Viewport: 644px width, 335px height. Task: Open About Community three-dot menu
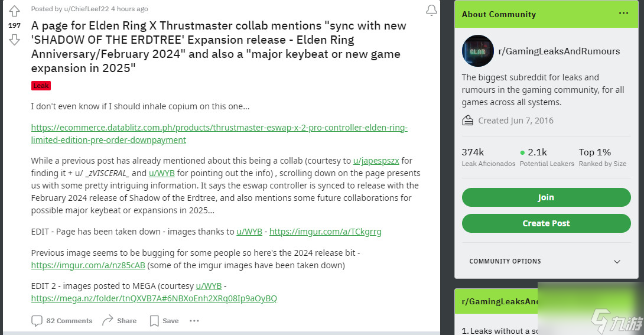coord(623,13)
